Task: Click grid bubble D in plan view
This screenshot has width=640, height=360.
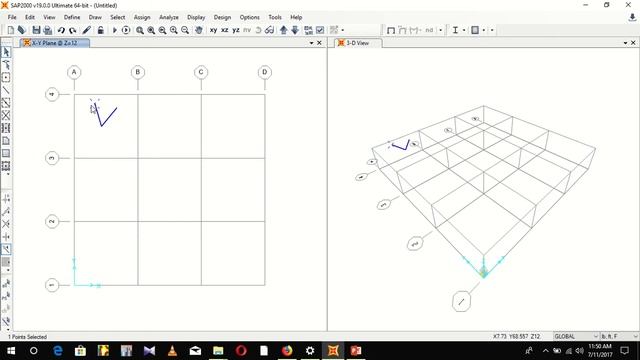Action: click(264, 72)
